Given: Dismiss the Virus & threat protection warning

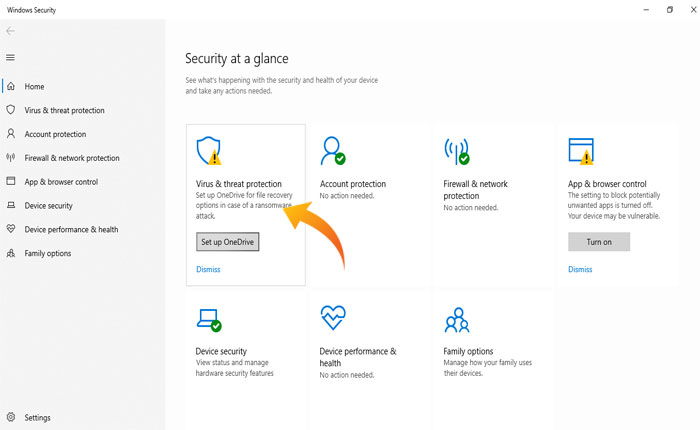Looking at the screenshot, I should tap(208, 269).
